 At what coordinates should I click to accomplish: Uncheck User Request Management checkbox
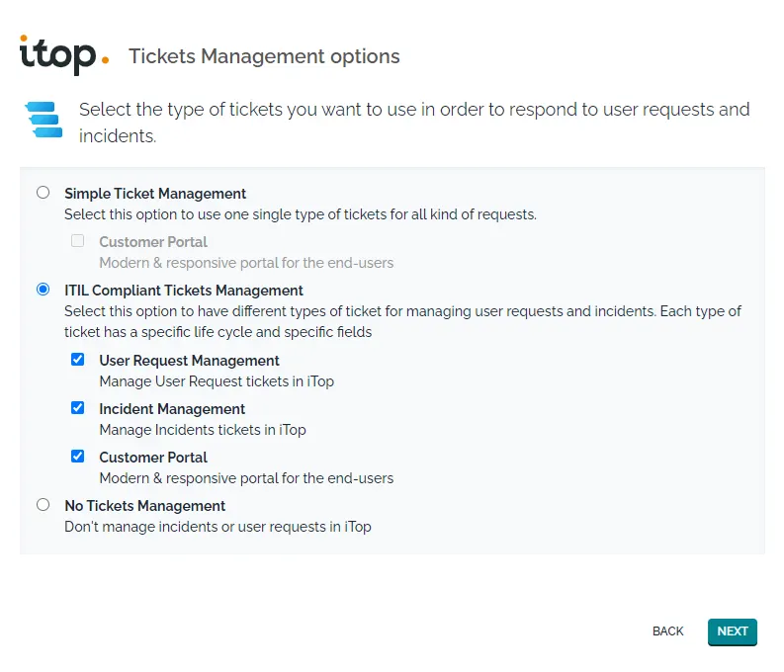(77, 360)
